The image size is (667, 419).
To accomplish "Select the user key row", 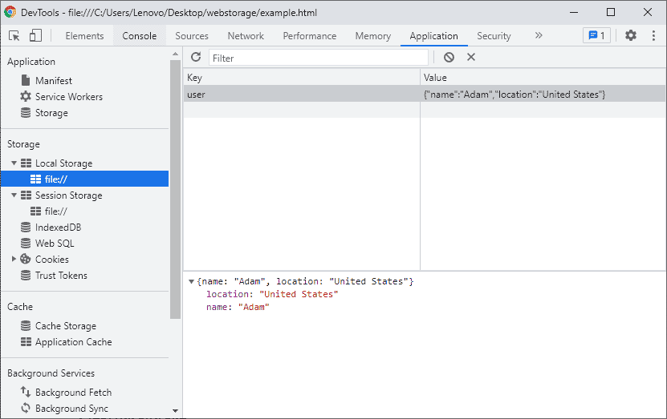I will pyautogui.click(x=301, y=94).
